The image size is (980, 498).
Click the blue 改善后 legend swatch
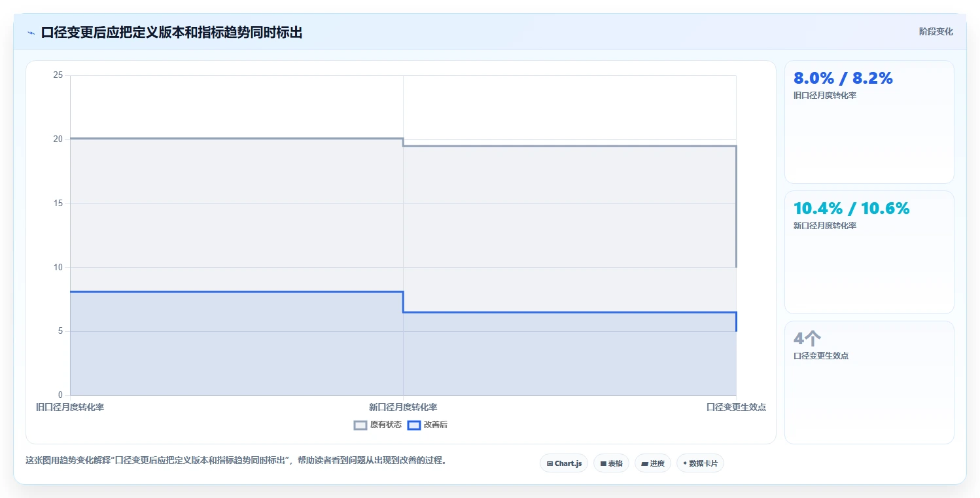coord(414,425)
